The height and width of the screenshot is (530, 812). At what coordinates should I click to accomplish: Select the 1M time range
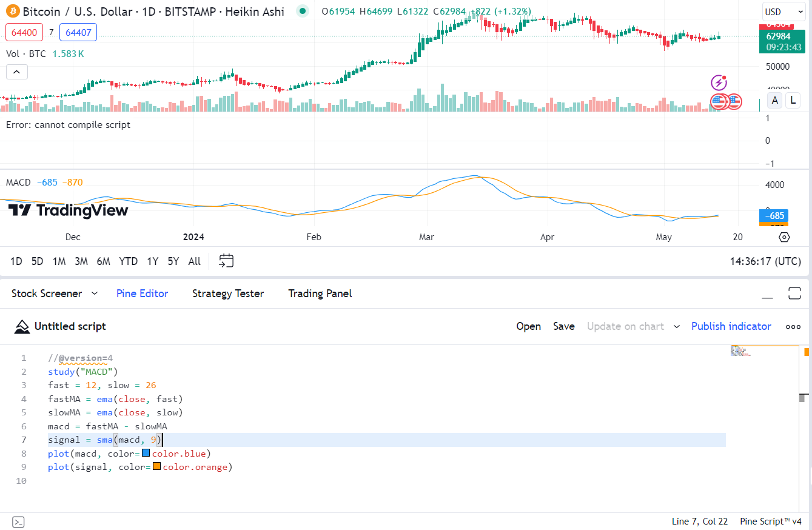pyautogui.click(x=59, y=261)
